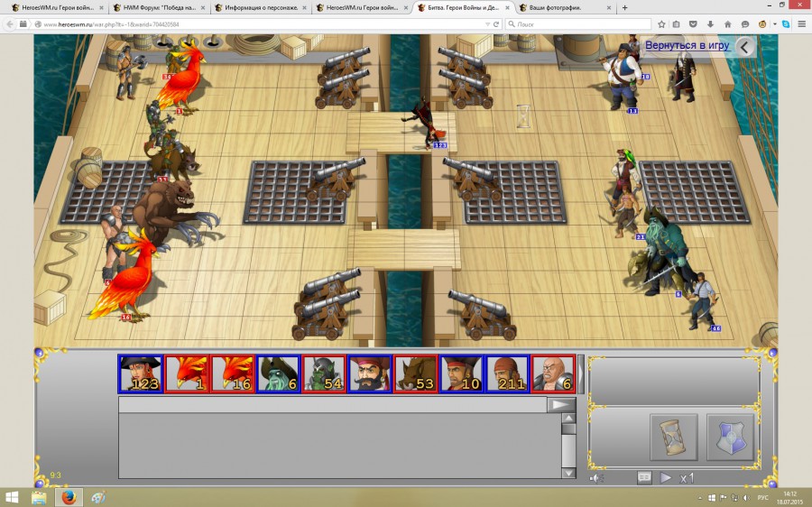Collapse the panel with the chevron arrow
Image resolution: width=812 pixels, height=507 pixels.
click(x=744, y=47)
